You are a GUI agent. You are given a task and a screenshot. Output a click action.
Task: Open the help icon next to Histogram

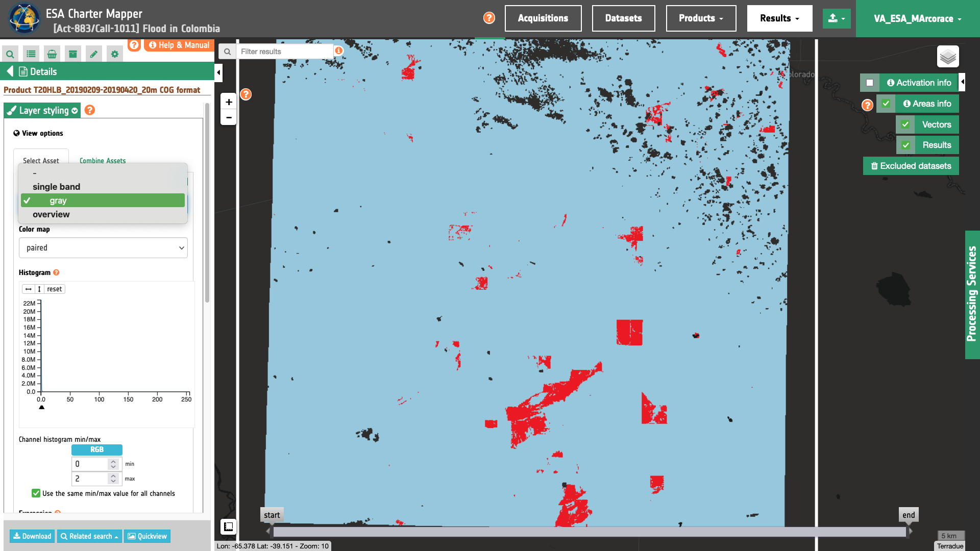(x=56, y=272)
